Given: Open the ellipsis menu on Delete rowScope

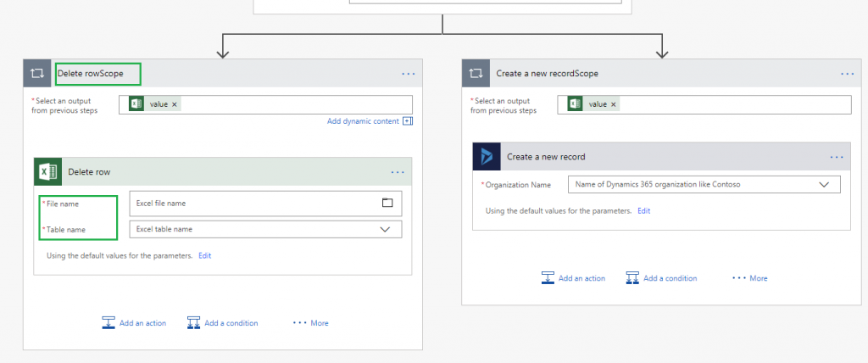Looking at the screenshot, I should [409, 74].
